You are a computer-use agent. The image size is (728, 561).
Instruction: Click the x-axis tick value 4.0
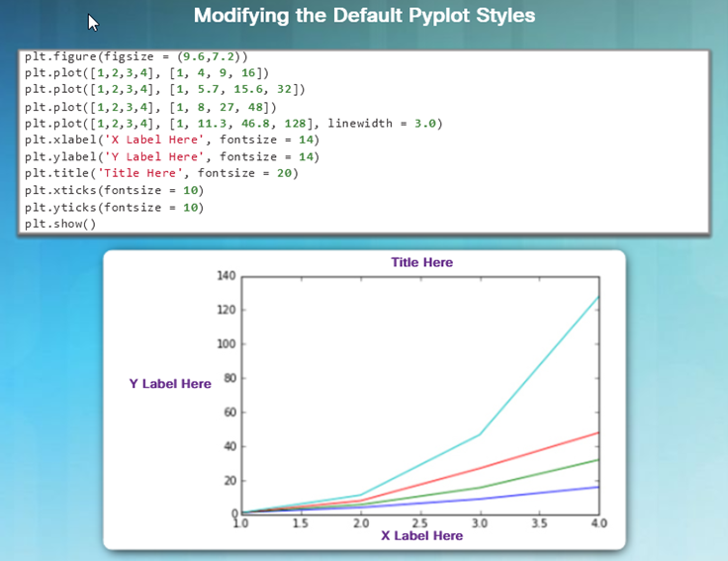[x=599, y=523]
